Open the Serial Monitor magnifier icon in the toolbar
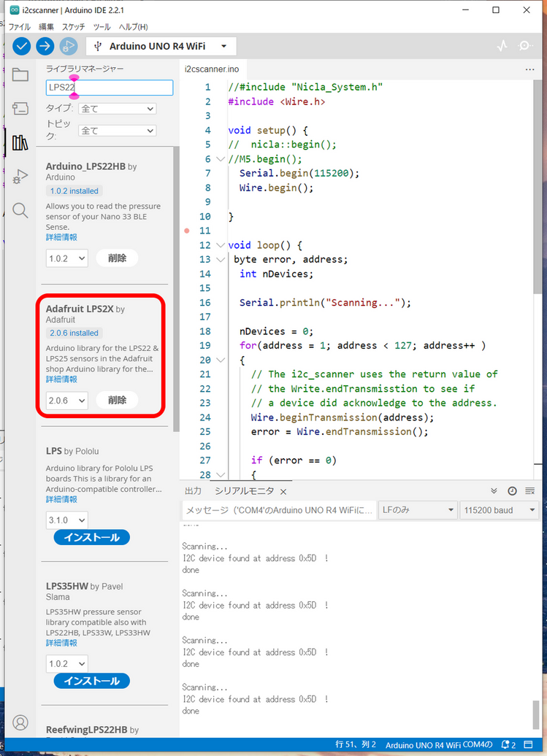The width and height of the screenshot is (547, 756). tap(524, 46)
